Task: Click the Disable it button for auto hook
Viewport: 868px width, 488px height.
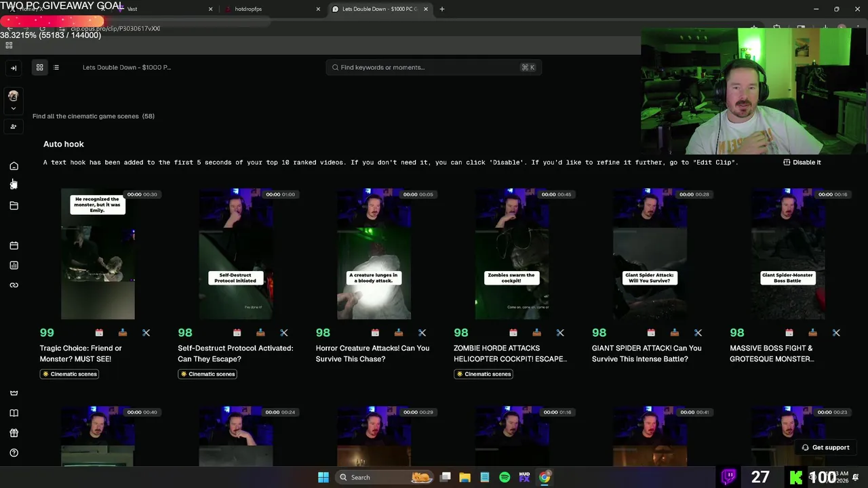Action: (x=802, y=162)
